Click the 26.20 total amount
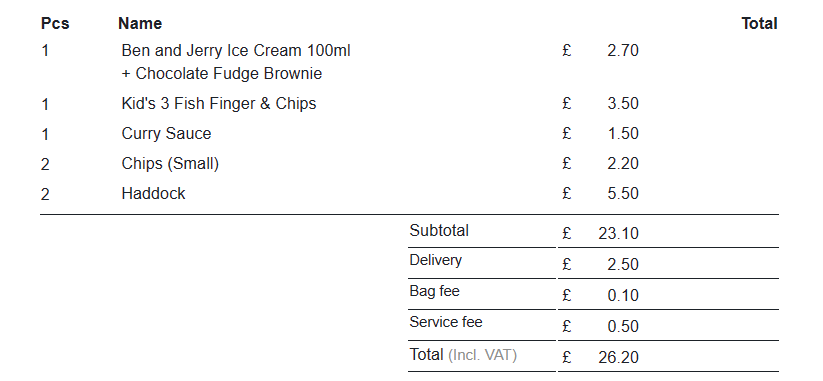 [x=618, y=358]
